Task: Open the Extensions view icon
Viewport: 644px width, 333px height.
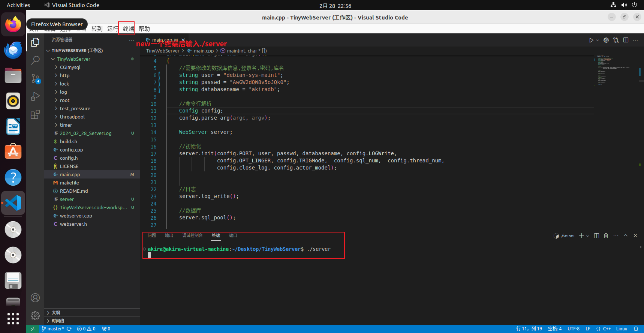Action: [x=35, y=115]
